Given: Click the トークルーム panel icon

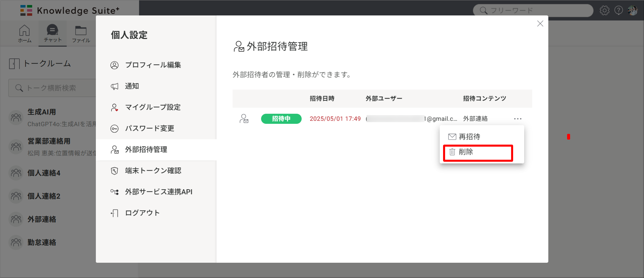Looking at the screenshot, I should [14, 64].
